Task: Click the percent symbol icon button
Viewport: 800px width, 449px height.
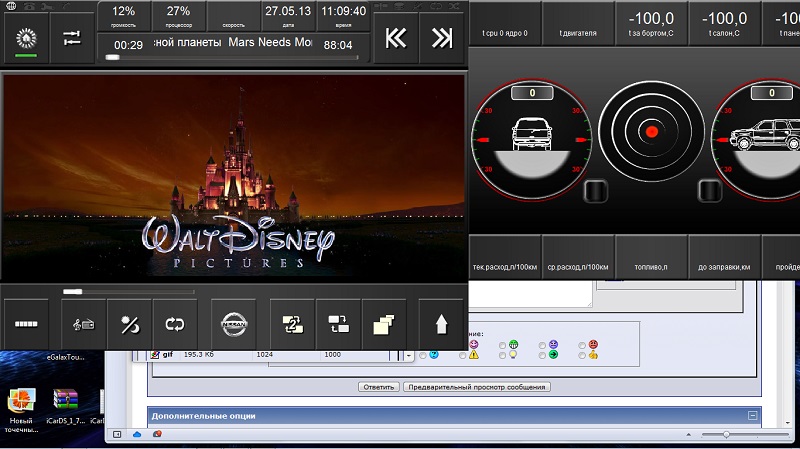Action: (x=129, y=324)
